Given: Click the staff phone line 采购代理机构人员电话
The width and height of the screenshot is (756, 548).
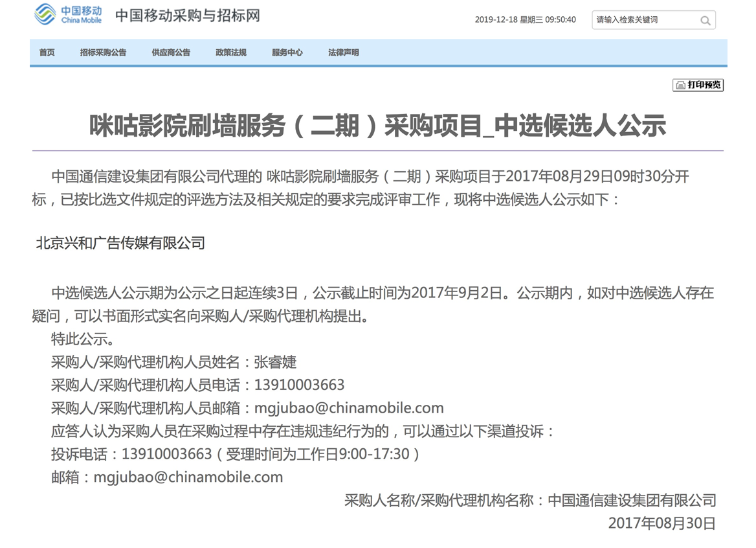Looking at the screenshot, I should pos(197,385).
